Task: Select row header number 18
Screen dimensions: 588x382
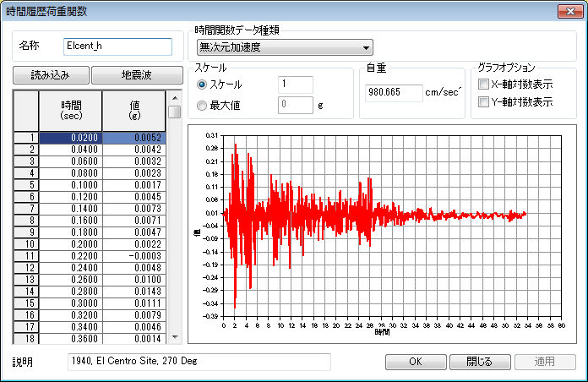Action: click(26, 338)
